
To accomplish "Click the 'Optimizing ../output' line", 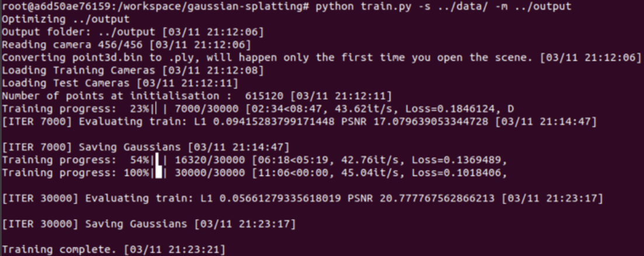I will 66,19.
